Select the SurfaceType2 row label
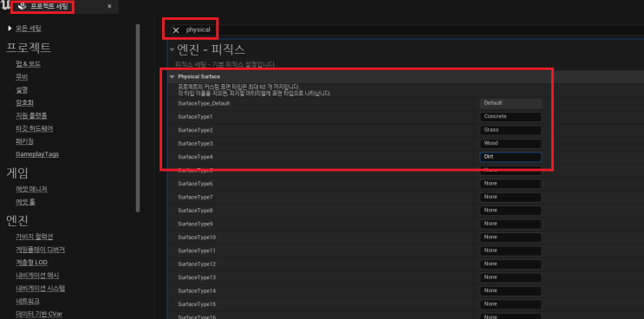The height and width of the screenshot is (319, 644). [x=195, y=130]
